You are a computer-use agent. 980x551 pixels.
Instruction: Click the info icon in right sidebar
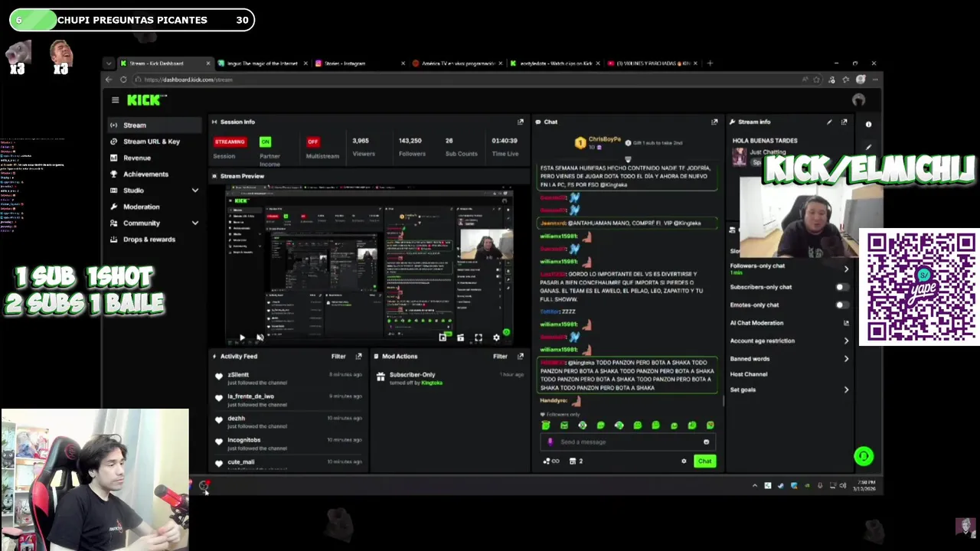[868, 124]
